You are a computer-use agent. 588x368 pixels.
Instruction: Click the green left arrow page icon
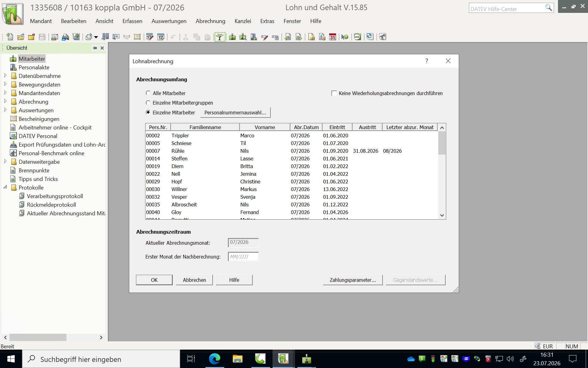[x=288, y=37]
